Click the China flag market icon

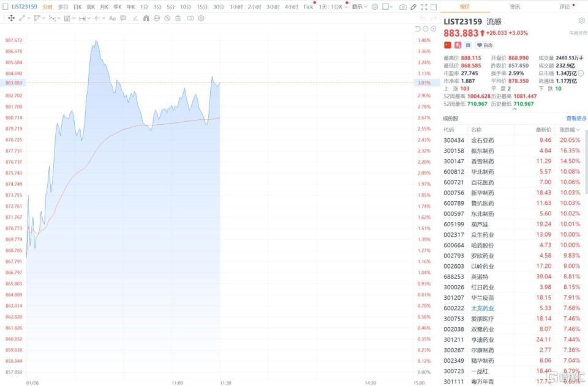coord(447,45)
